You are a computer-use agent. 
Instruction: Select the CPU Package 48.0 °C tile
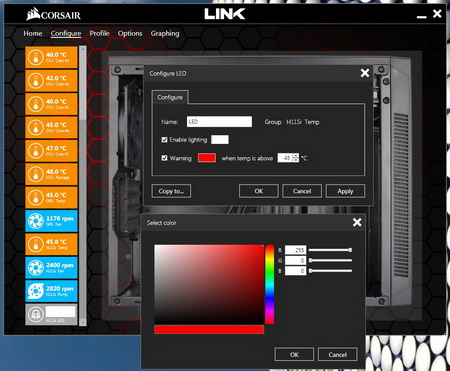[x=51, y=174]
